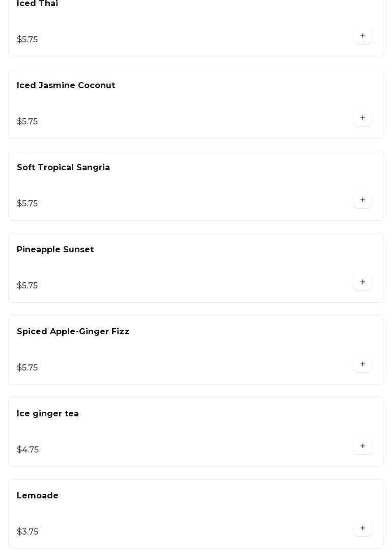Click the $5.75 price of Pineapple Sunset
The height and width of the screenshot is (557, 392).
coord(27,286)
